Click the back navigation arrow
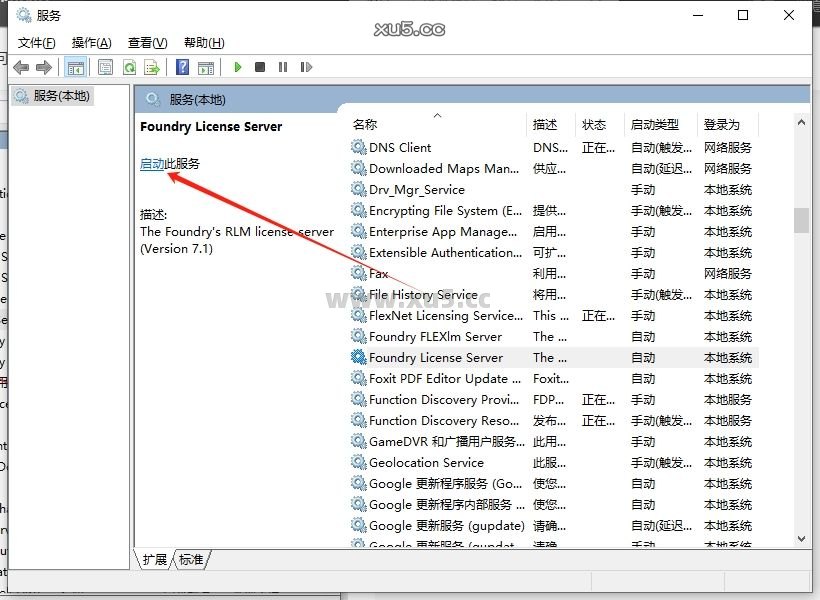Viewport: 820px width, 600px height. point(19,67)
